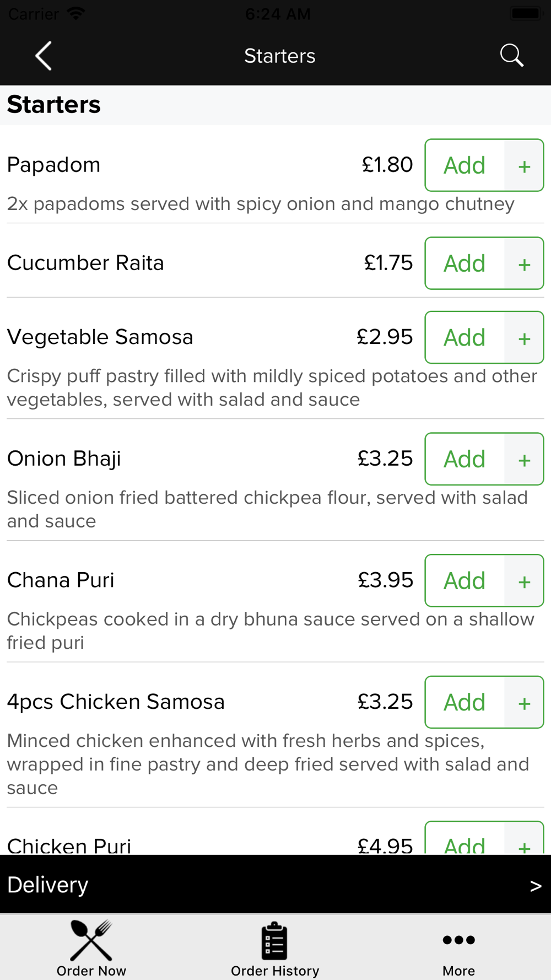
Task: Tap the Order Now fork and spoon icon
Action: point(91,940)
